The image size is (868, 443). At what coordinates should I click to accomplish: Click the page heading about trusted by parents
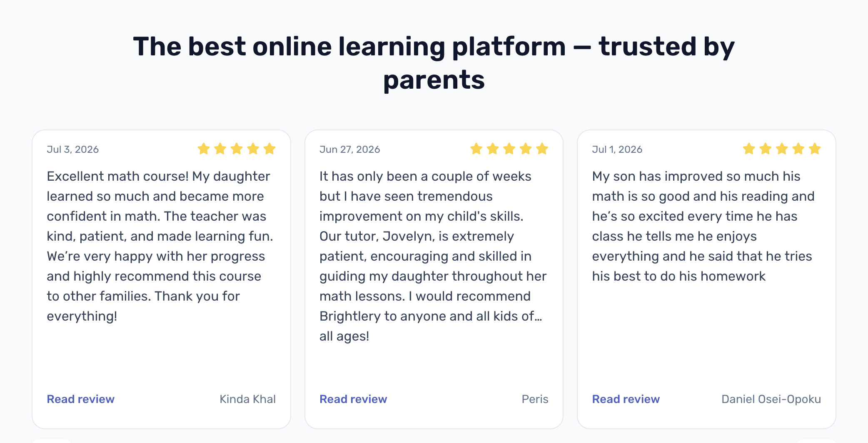point(434,63)
